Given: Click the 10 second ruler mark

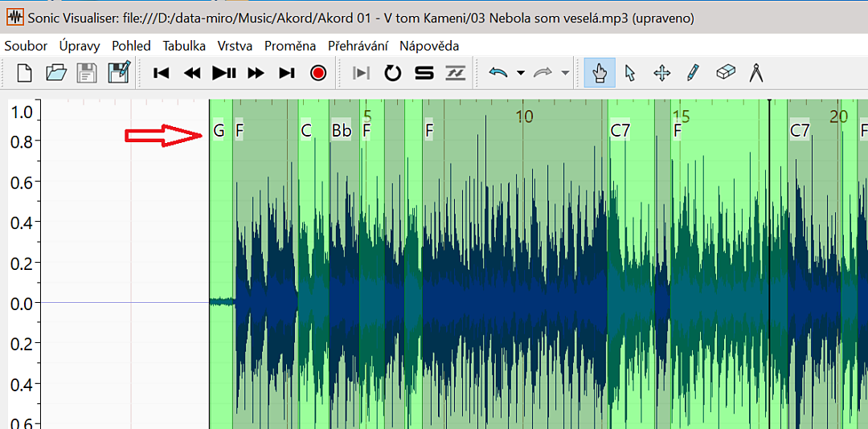Looking at the screenshot, I should [x=524, y=116].
